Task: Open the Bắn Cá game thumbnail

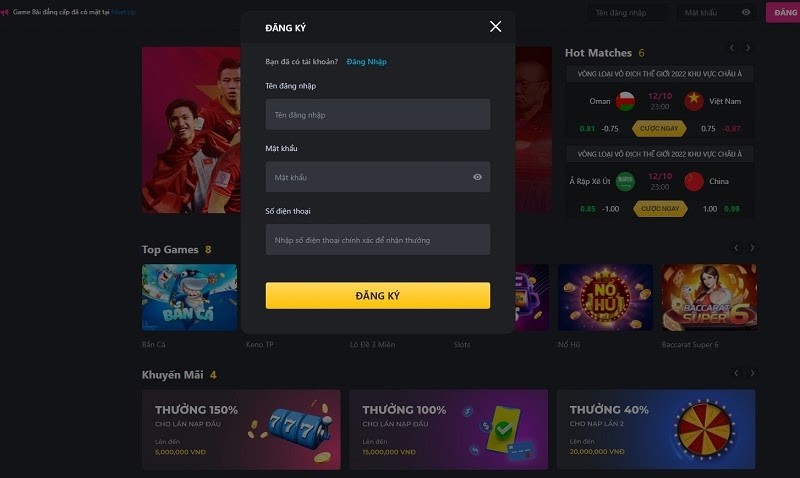Action: click(x=189, y=297)
